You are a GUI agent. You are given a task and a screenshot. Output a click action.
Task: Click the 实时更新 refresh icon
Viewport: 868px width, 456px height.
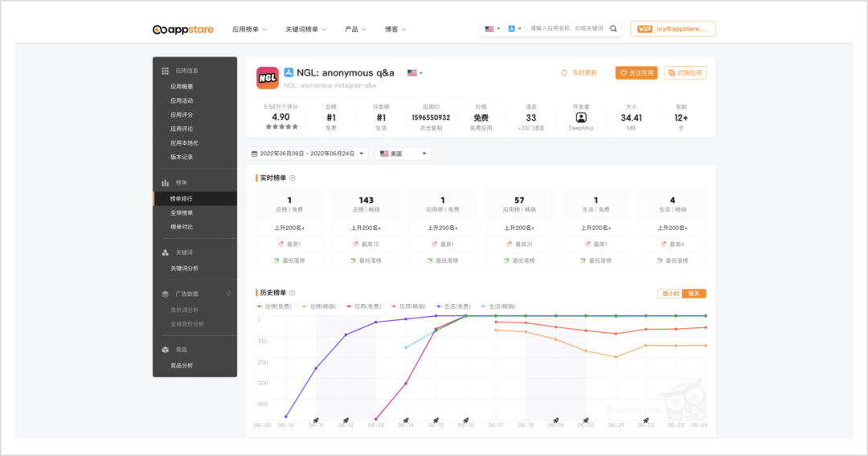tap(564, 72)
